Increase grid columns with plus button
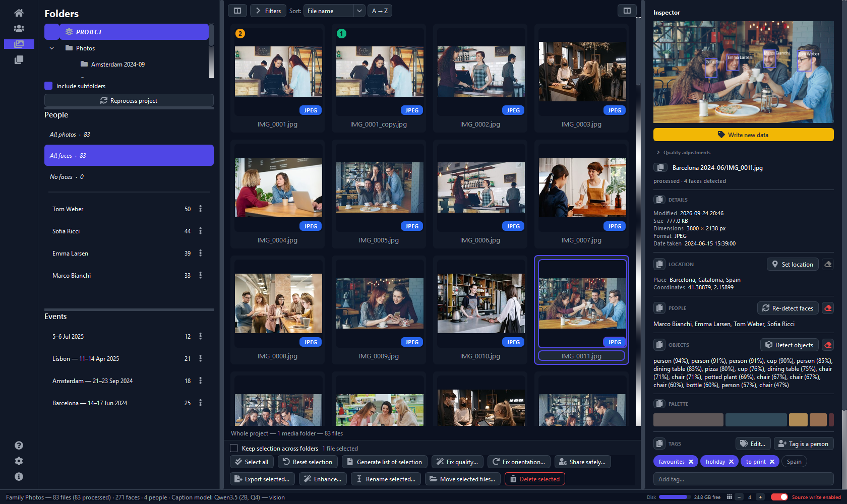847x504 pixels. pyautogui.click(x=760, y=497)
